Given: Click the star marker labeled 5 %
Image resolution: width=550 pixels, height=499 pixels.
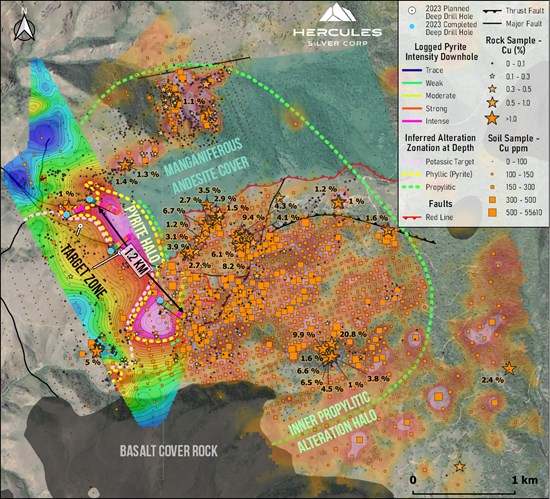Looking at the screenshot, I should point(96,351).
